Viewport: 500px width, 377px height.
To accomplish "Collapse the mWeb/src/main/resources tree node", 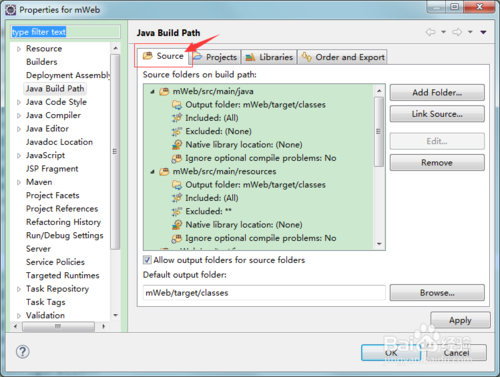I will [x=152, y=172].
